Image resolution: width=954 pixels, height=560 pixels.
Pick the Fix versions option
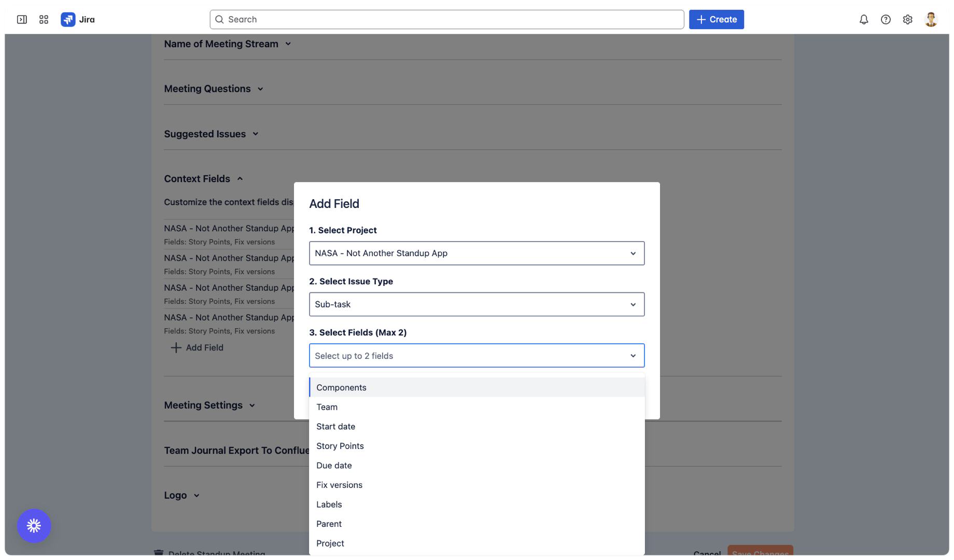tap(476, 485)
